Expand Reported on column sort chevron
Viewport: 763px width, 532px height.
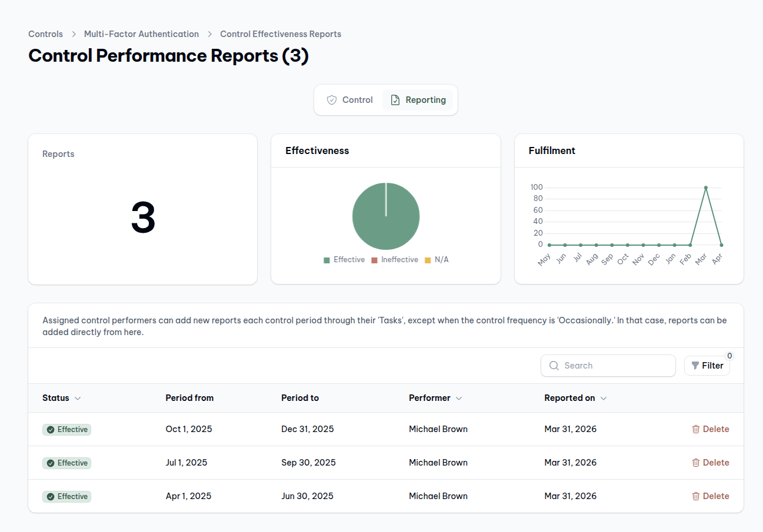coord(604,399)
